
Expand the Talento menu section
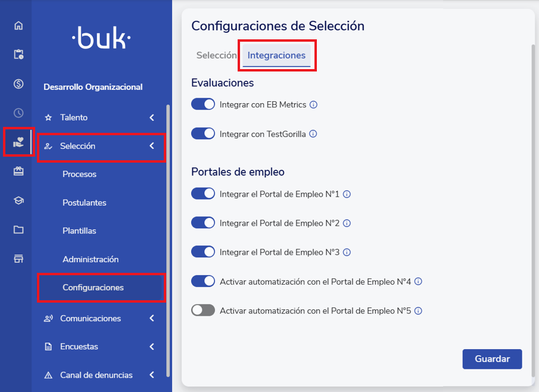pos(152,118)
